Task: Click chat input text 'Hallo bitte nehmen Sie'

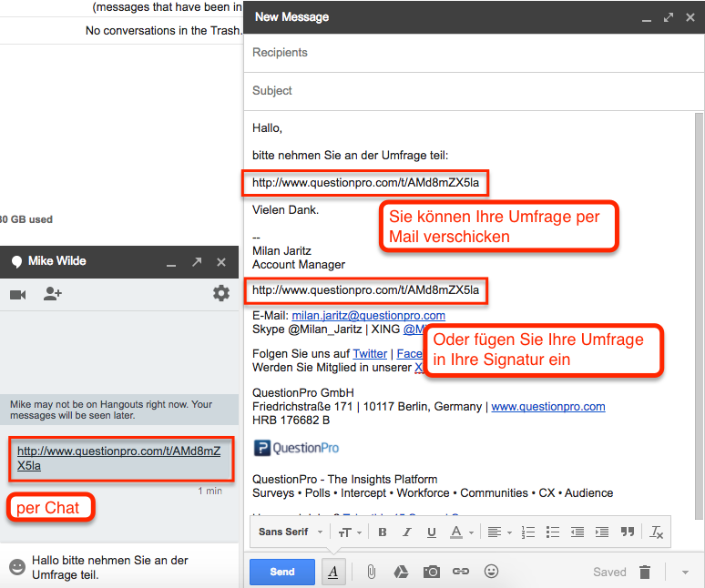Action: click(x=109, y=567)
